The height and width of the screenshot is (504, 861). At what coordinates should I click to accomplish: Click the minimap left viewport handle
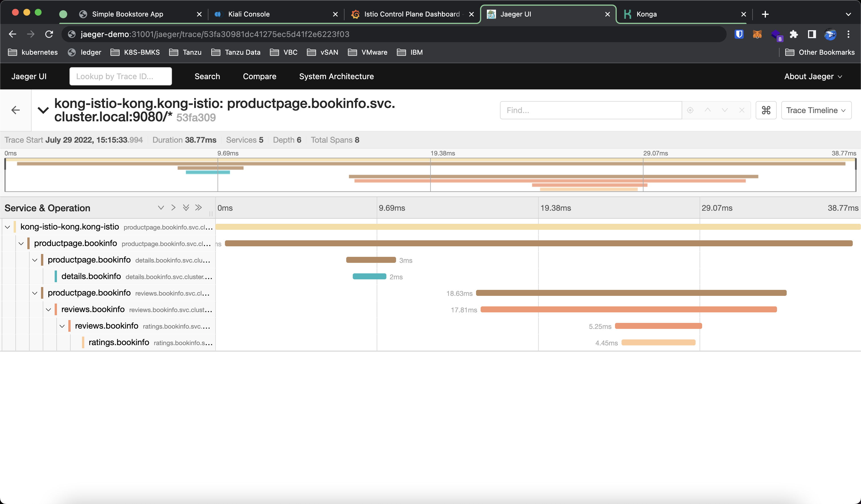tap(5, 164)
